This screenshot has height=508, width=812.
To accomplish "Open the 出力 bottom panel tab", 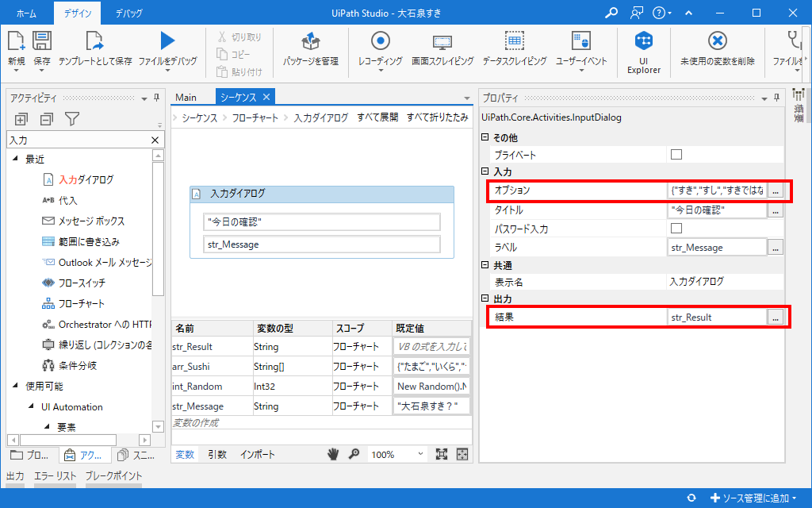I will point(15,476).
